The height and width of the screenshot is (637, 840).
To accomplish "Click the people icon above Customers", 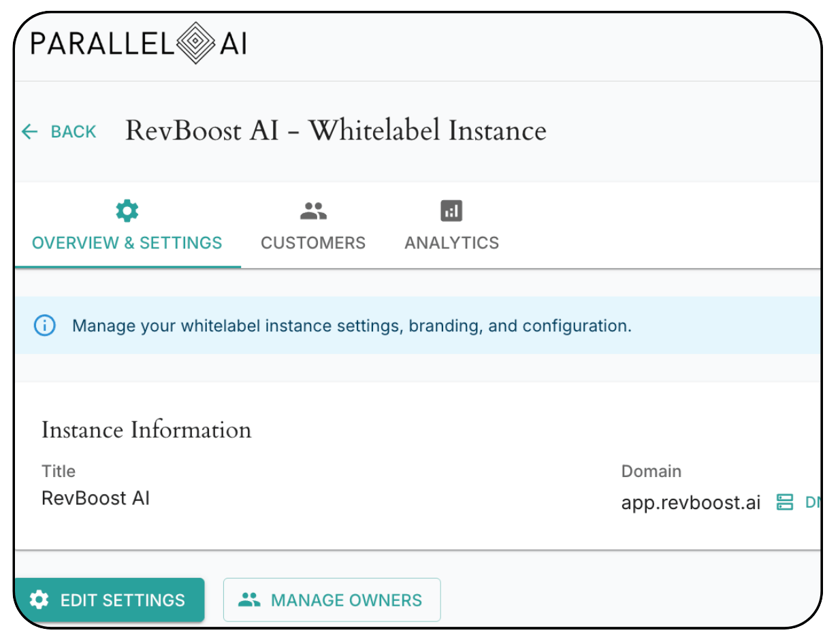I will click(313, 211).
